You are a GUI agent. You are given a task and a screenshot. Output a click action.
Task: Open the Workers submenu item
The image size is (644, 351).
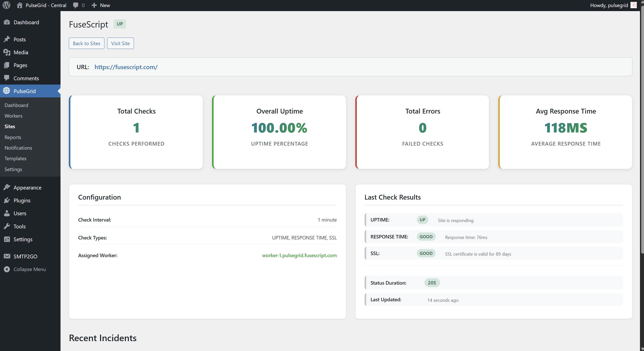pos(13,116)
